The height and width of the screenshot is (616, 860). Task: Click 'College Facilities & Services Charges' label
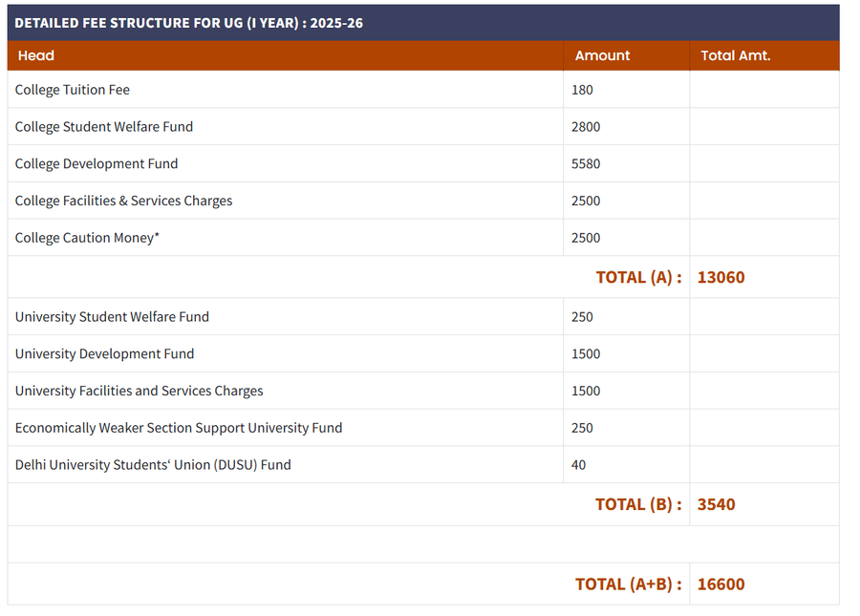(123, 201)
